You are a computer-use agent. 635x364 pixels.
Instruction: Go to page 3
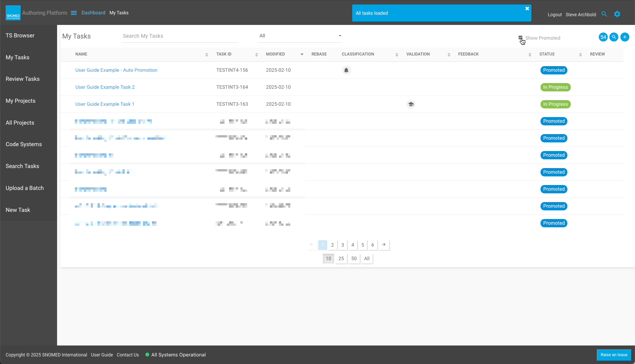pyautogui.click(x=343, y=245)
